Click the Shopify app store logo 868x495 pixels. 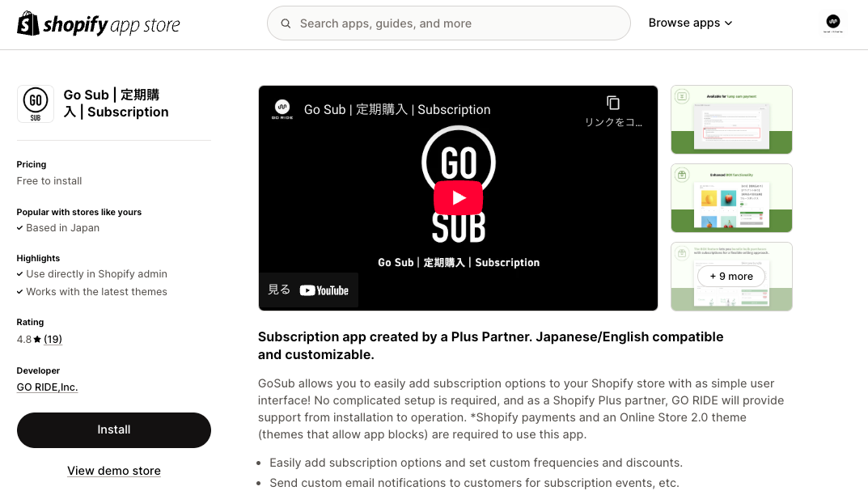point(99,24)
